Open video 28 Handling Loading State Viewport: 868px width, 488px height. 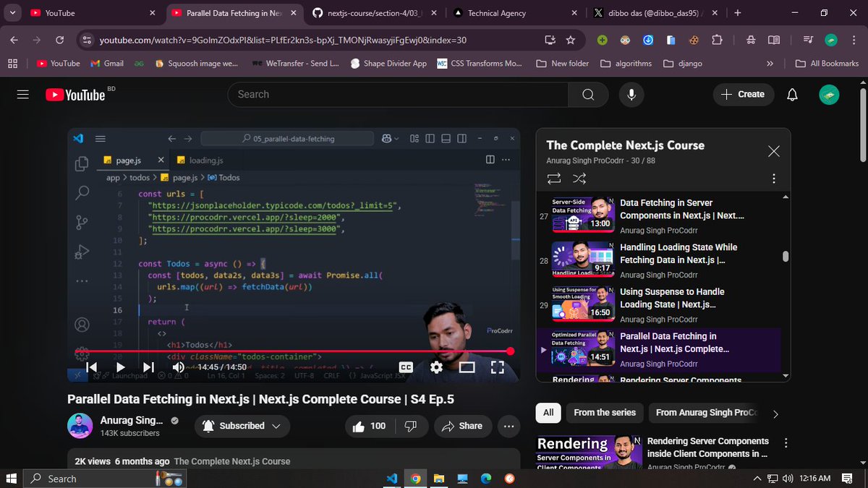(x=659, y=260)
